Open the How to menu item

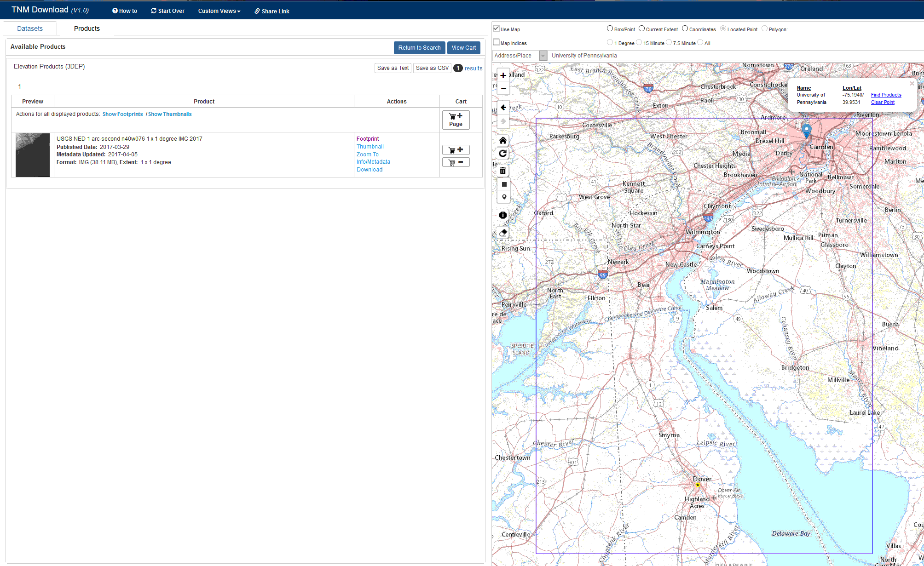point(125,11)
